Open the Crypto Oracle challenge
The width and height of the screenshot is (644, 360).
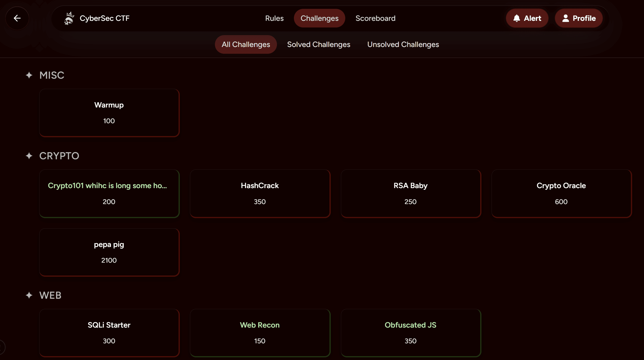[x=561, y=193]
